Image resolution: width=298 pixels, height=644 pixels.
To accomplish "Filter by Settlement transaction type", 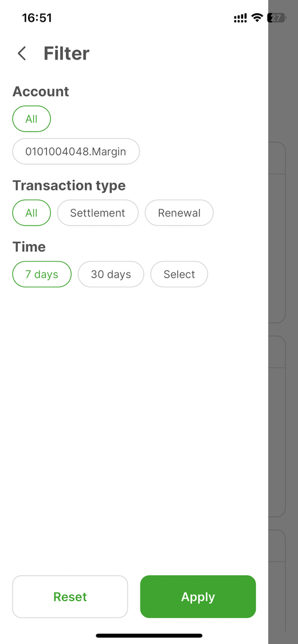I will tap(98, 213).
